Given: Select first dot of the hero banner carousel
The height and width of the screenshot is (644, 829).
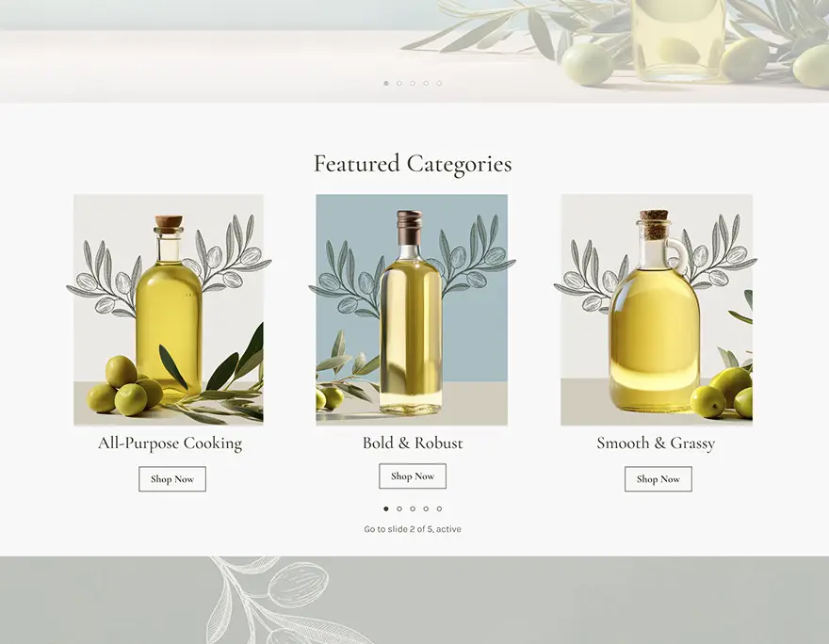Looking at the screenshot, I should click(386, 83).
